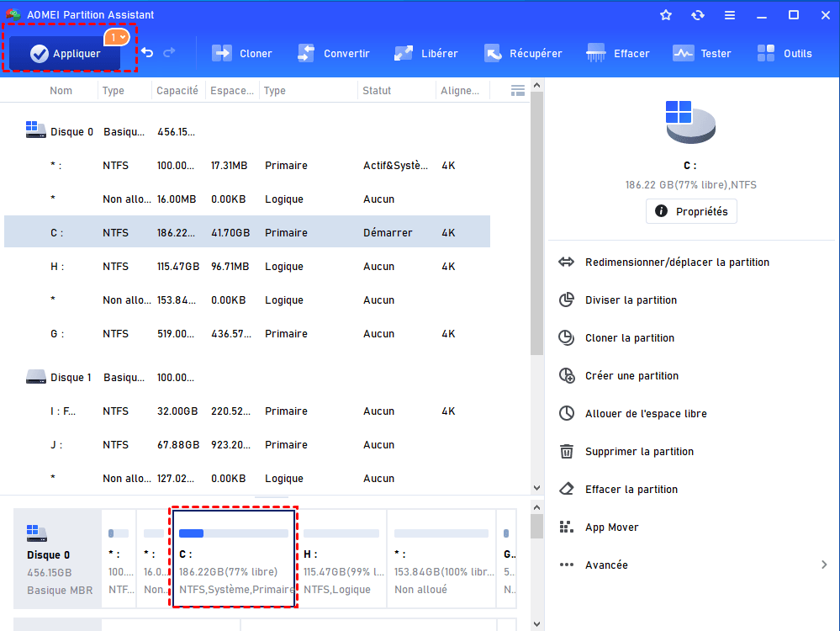Click the Avancée three-dots icon
The height and width of the screenshot is (631, 840).
tap(566, 565)
